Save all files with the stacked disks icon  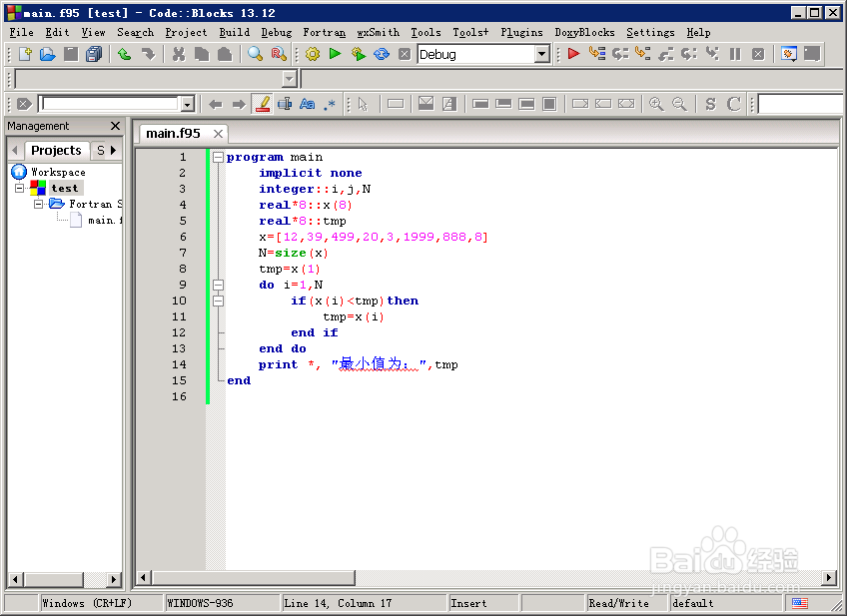[x=94, y=54]
